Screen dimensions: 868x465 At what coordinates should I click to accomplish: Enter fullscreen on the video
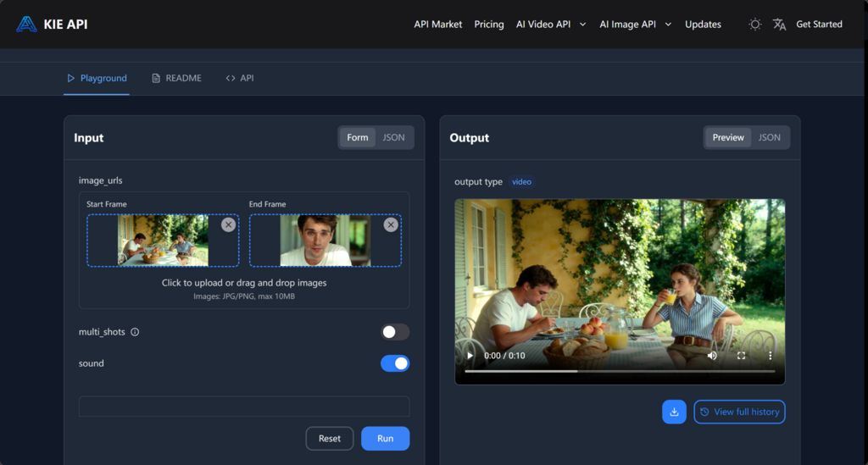(x=741, y=356)
